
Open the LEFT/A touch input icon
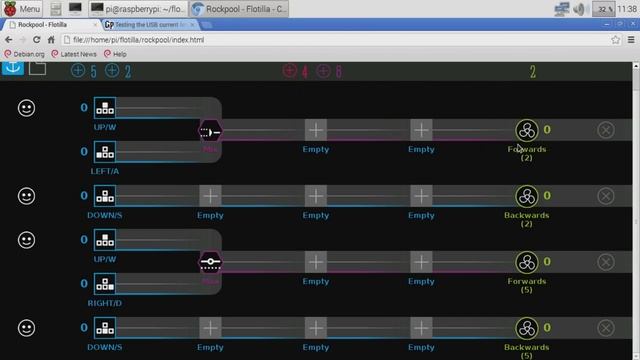click(105, 152)
